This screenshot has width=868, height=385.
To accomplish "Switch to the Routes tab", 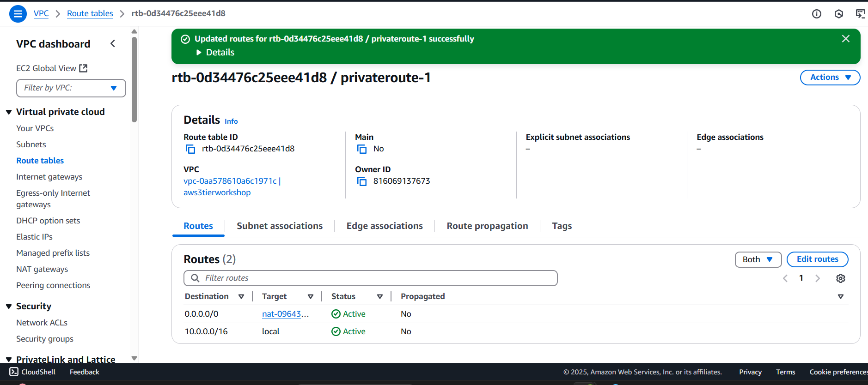I will pyautogui.click(x=198, y=226).
